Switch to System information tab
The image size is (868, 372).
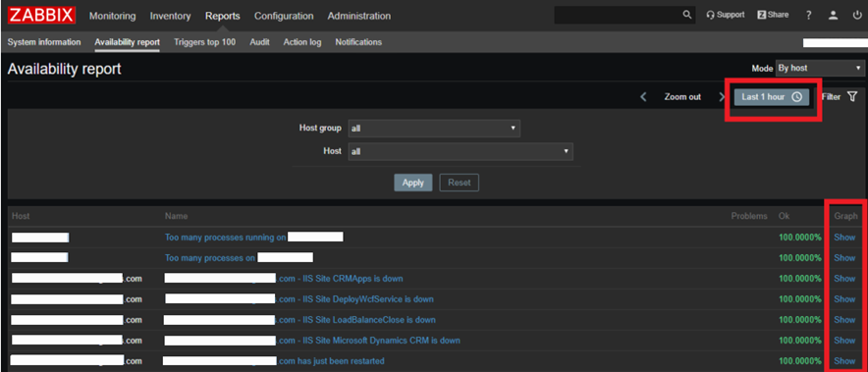coord(44,42)
